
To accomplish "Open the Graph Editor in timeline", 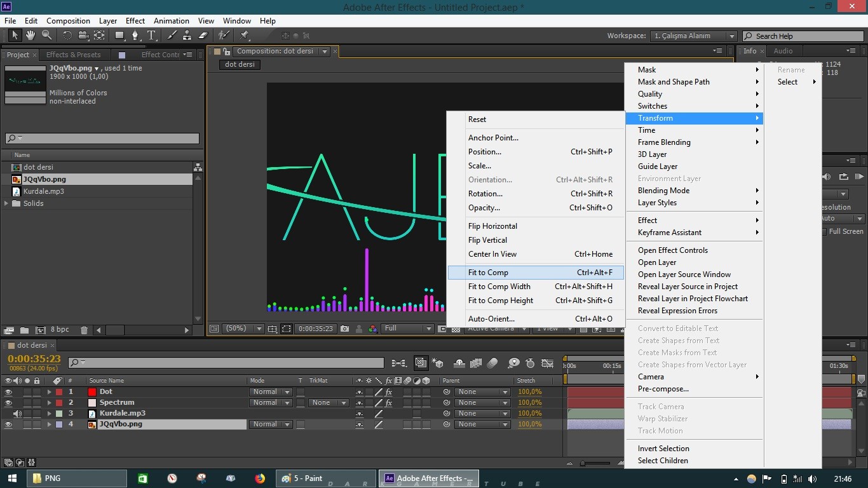I will pos(548,363).
